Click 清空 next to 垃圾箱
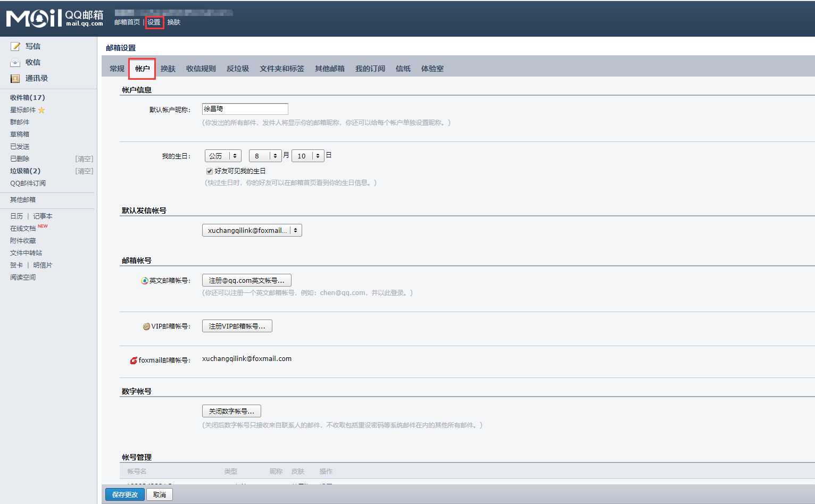Screen dimensions: 815x504 pyautogui.click(x=84, y=171)
